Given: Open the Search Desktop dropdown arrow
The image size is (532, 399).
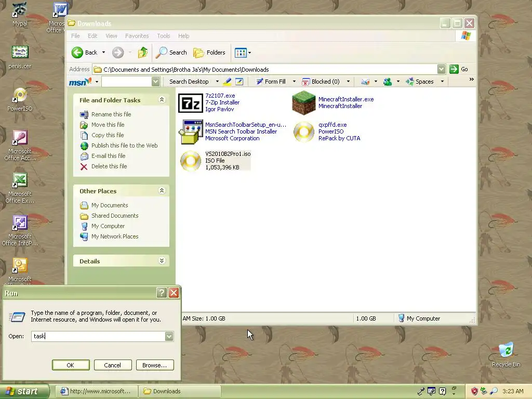Looking at the screenshot, I should [x=217, y=82].
